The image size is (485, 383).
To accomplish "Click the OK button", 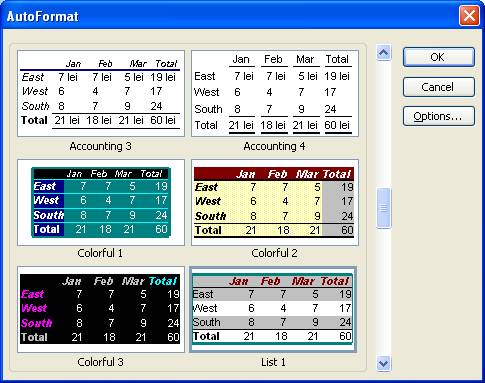I will 439,57.
